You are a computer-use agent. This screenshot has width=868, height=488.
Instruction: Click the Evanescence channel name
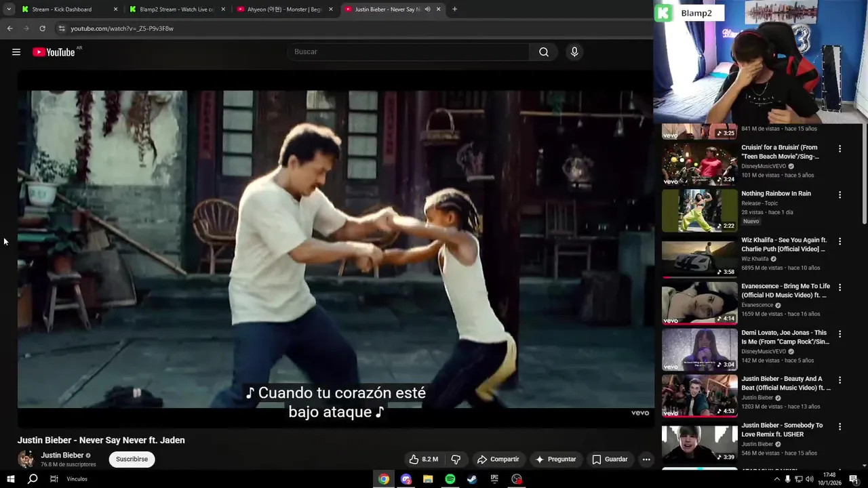pos(757,305)
